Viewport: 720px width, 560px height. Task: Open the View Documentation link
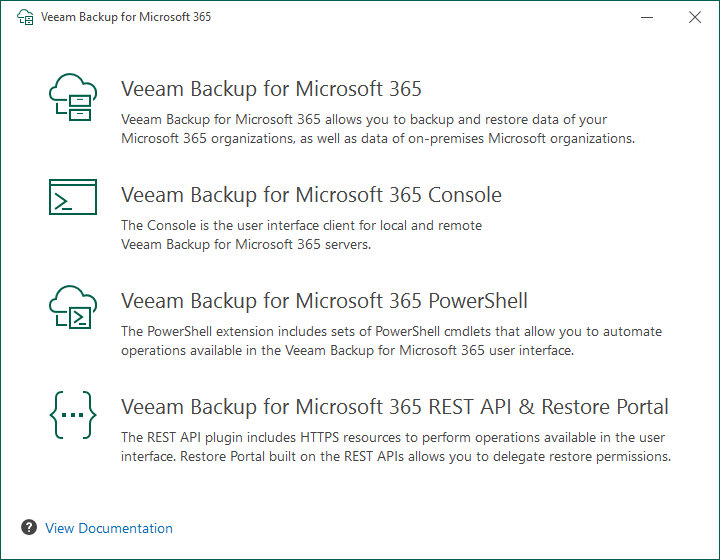[109, 528]
